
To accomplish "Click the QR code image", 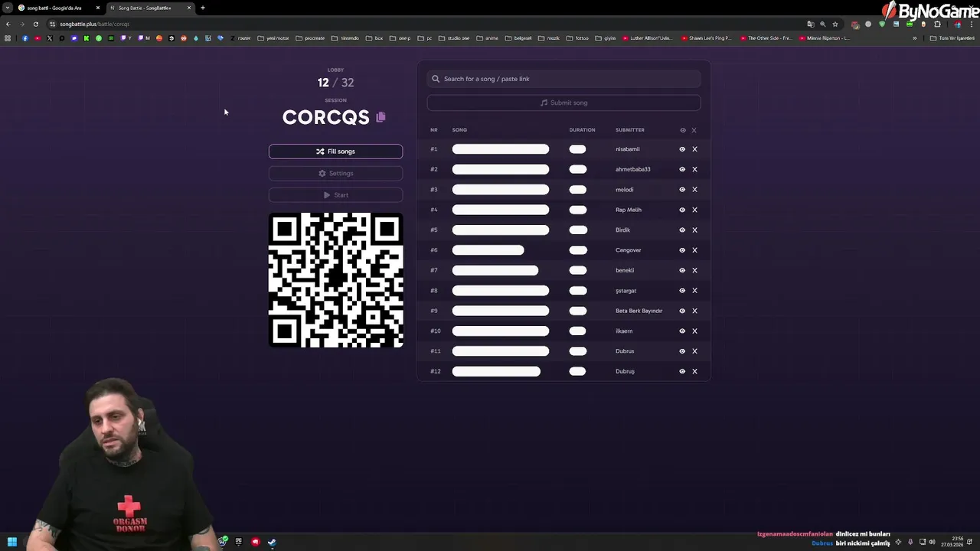I will click(335, 280).
